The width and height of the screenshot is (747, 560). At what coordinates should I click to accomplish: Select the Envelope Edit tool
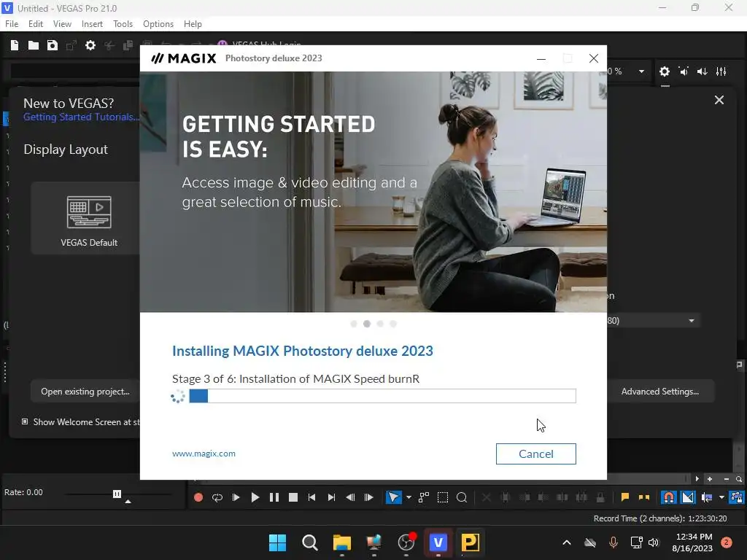(x=424, y=497)
